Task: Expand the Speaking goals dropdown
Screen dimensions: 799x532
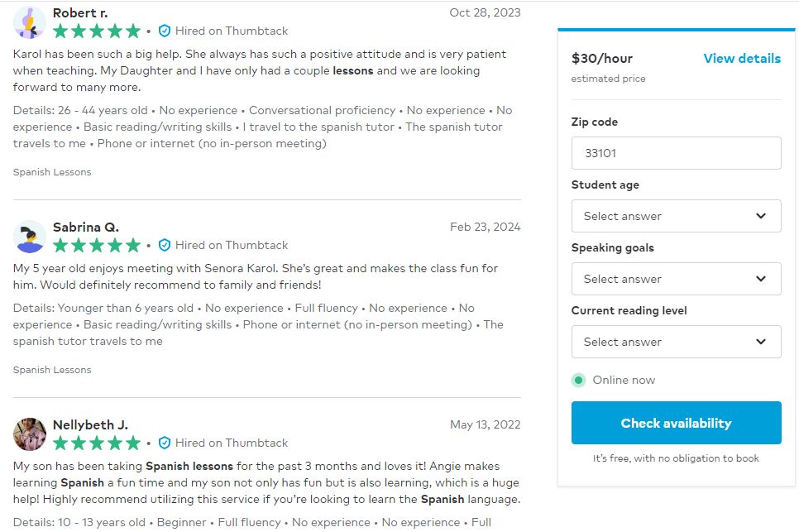Action: 676,279
